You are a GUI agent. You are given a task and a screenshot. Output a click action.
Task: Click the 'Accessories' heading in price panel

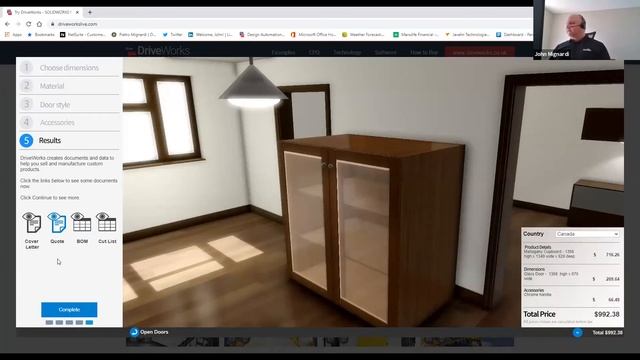tap(533, 290)
